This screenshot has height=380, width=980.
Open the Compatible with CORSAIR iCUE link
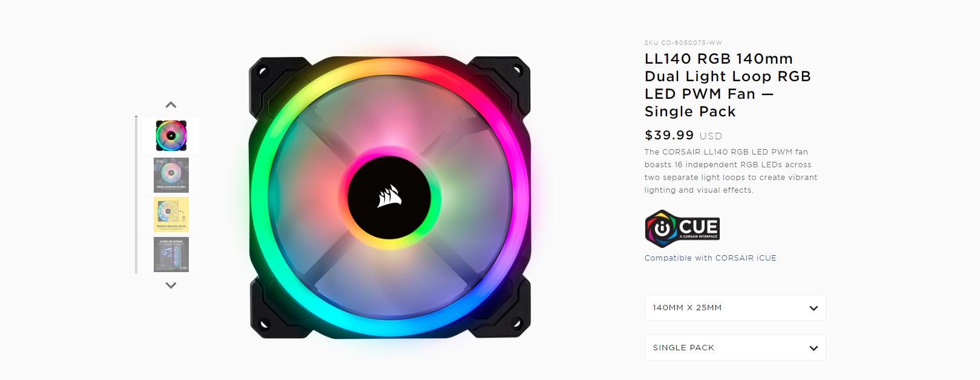[x=710, y=258]
